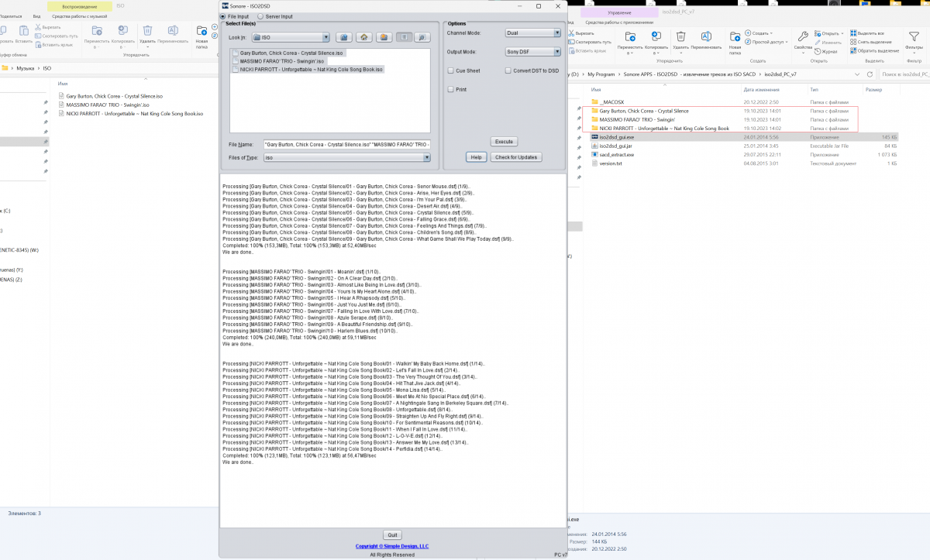Click Select All (Выделить все) in right Explorer
This screenshot has width=930, height=560.
click(x=867, y=34)
